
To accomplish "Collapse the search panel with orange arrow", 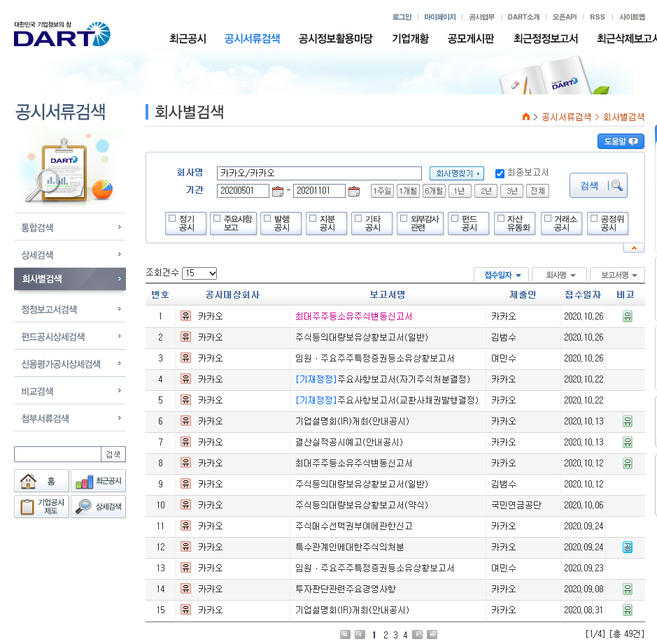I will (633, 248).
